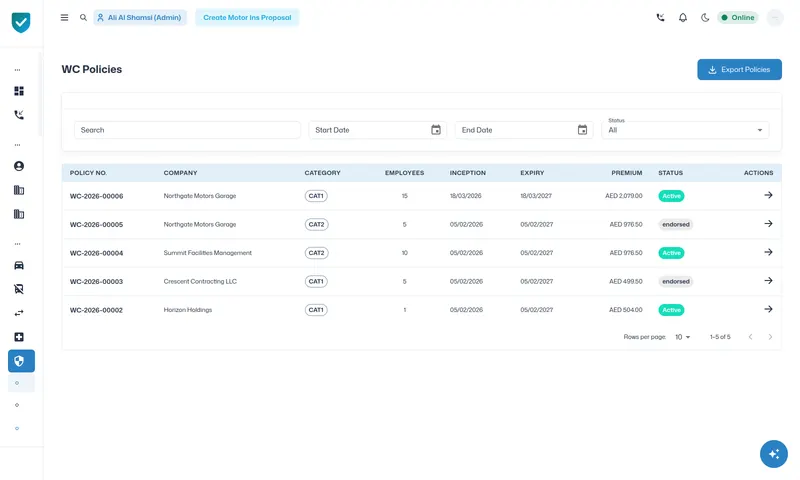
Task: Click Crescent Contracting LLC company
Action: [200, 282]
